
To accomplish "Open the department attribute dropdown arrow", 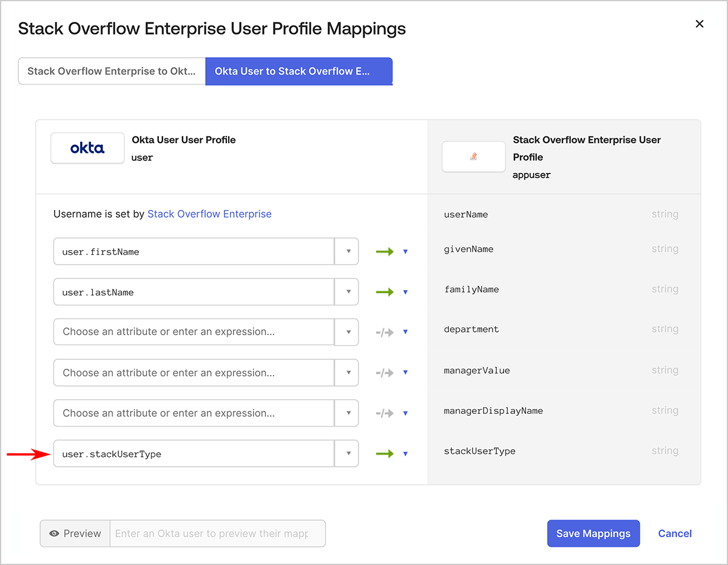I will (x=348, y=332).
